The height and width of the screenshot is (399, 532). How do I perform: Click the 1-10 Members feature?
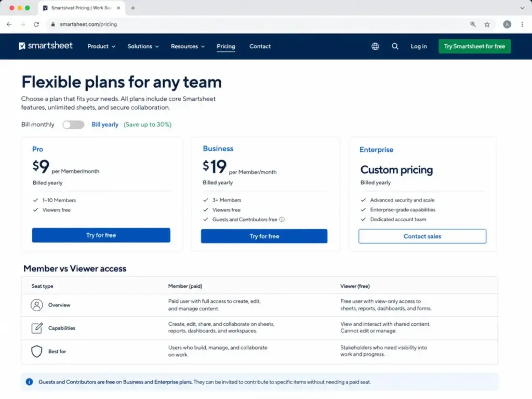click(x=59, y=200)
